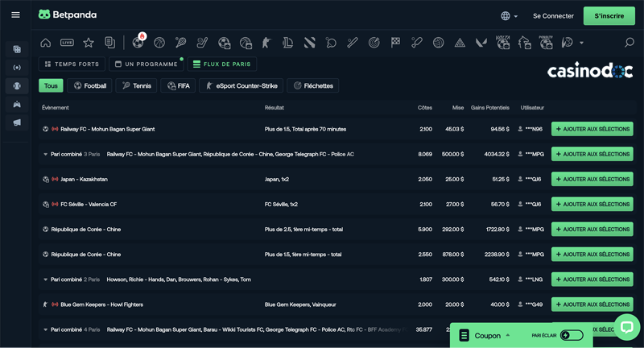Viewport: 644px width, 348px height.
Task: Select the Tous filter
Action: coord(51,86)
